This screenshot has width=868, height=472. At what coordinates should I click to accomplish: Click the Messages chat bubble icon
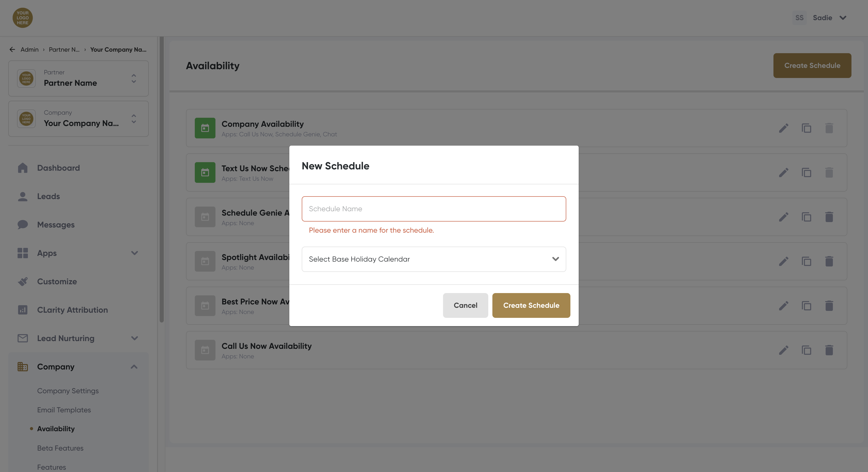click(x=22, y=224)
